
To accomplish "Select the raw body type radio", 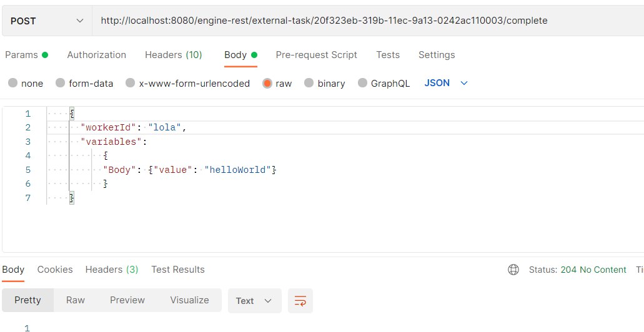I will tap(267, 83).
